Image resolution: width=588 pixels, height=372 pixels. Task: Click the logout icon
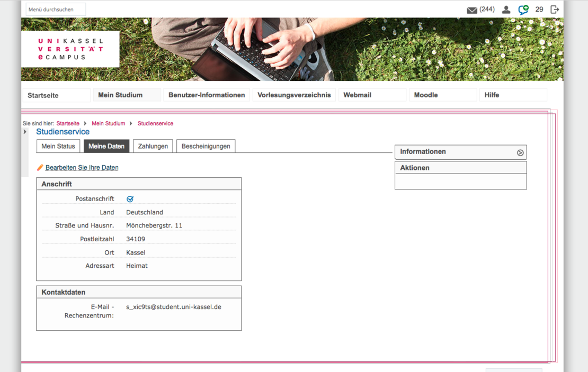click(x=555, y=10)
